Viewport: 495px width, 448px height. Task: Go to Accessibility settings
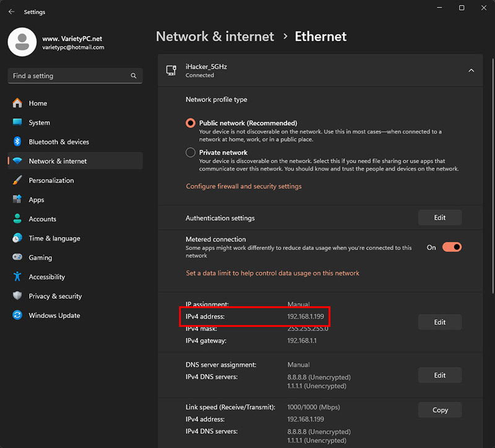[x=75, y=277]
